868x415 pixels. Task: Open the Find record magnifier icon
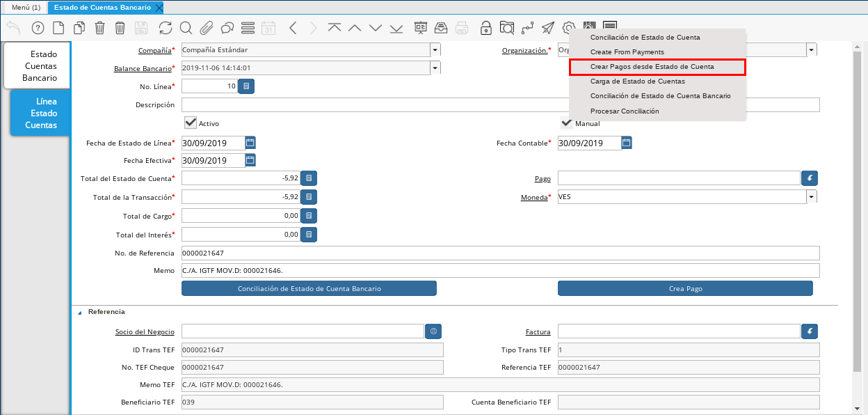coord(186,28)
